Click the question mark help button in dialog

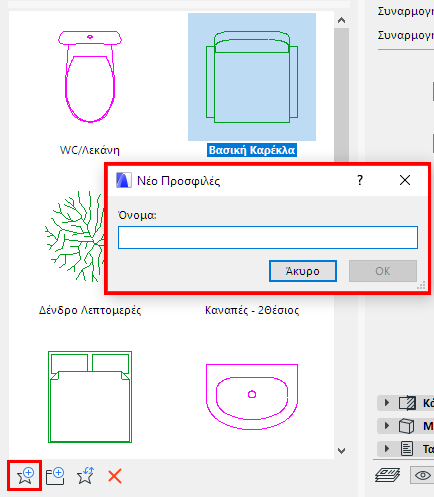click(x=360, y=180)
